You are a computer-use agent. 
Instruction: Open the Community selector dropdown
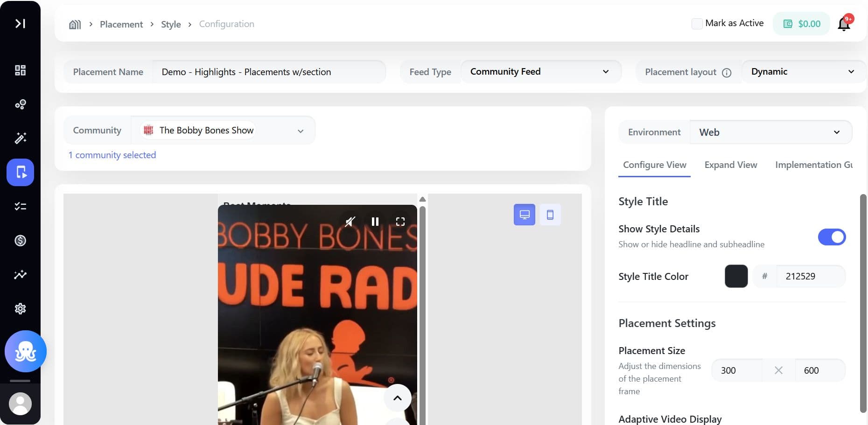pos(223,131)
